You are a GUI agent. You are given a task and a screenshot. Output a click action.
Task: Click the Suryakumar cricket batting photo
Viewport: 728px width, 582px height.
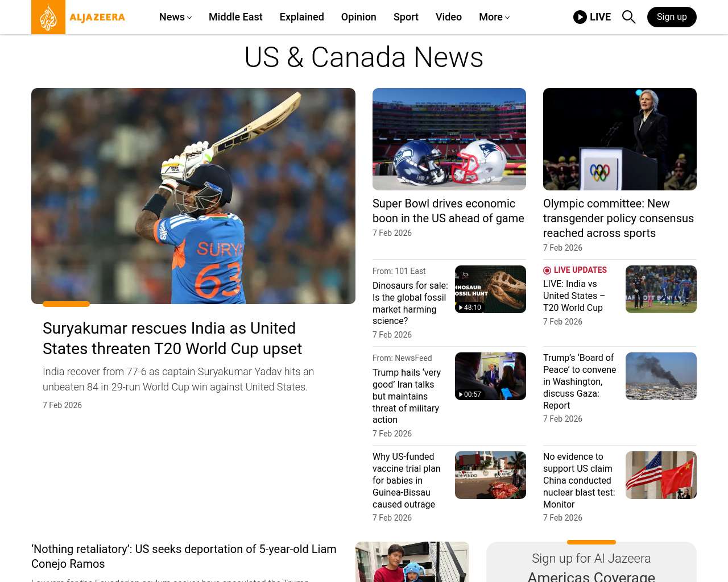click(x=193, y=196)
